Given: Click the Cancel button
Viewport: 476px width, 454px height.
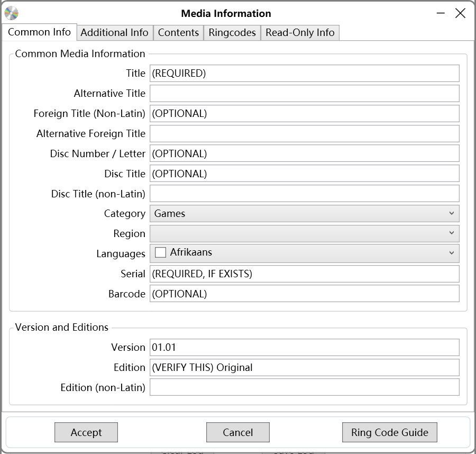Looking at the screenshot, I should pyautogui.click(x=237, y=432).
